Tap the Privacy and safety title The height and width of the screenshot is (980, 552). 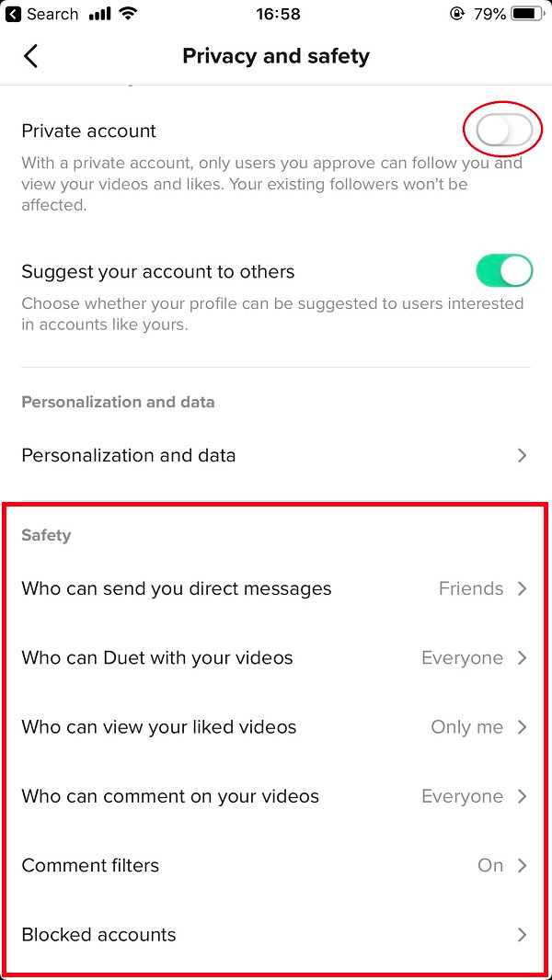click(x=276, y=56)
